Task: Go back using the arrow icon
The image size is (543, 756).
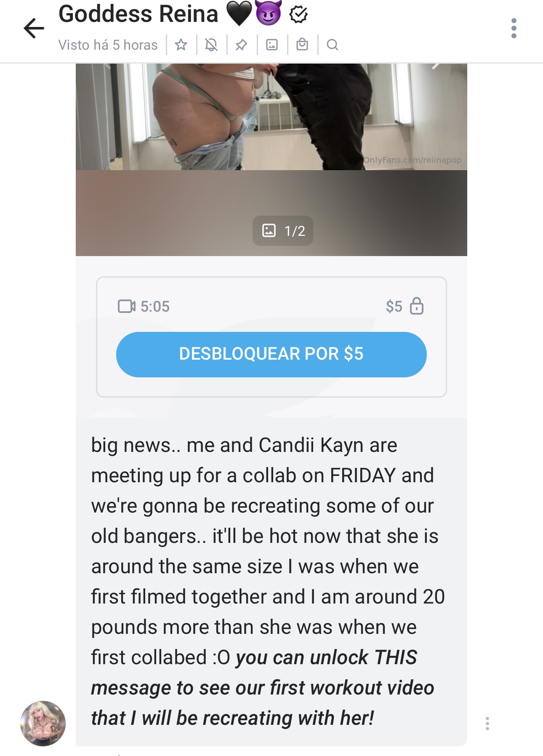Action: [34, 28]
